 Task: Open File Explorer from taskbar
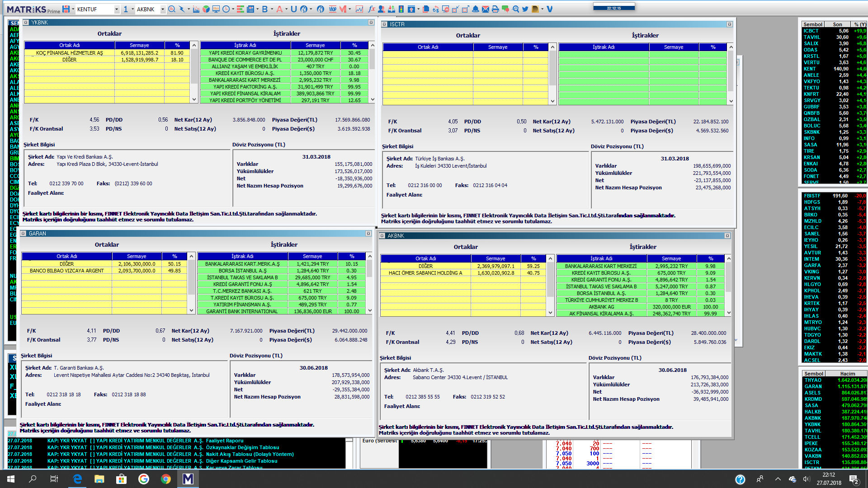coord(99,479)
